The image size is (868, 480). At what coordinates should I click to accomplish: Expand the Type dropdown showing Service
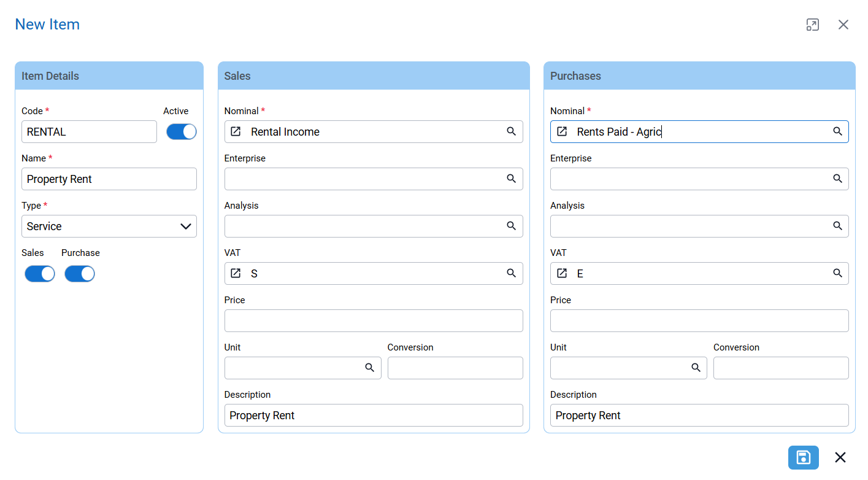[109, 226]
